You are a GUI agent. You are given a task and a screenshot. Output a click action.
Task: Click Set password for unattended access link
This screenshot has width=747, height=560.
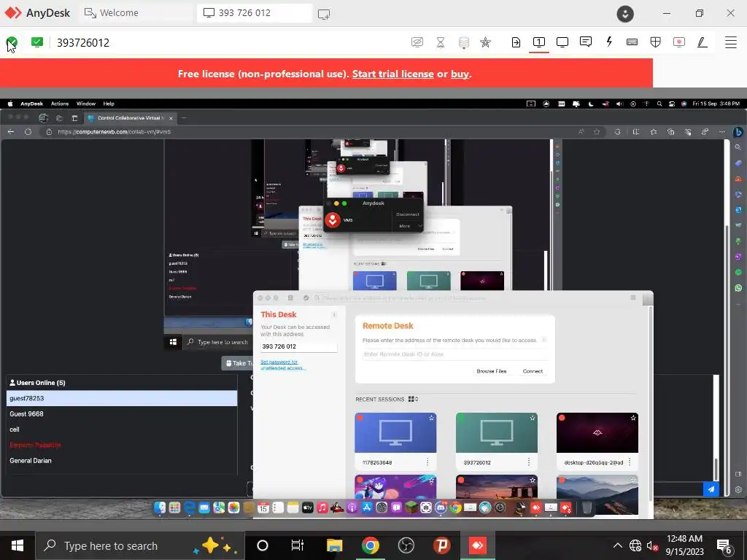(283, 365)
